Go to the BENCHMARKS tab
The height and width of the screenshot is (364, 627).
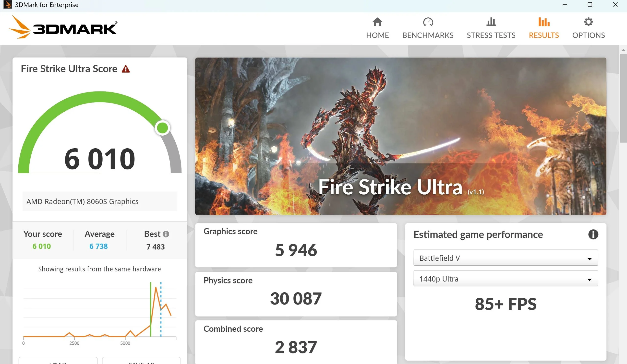[428, 35]
